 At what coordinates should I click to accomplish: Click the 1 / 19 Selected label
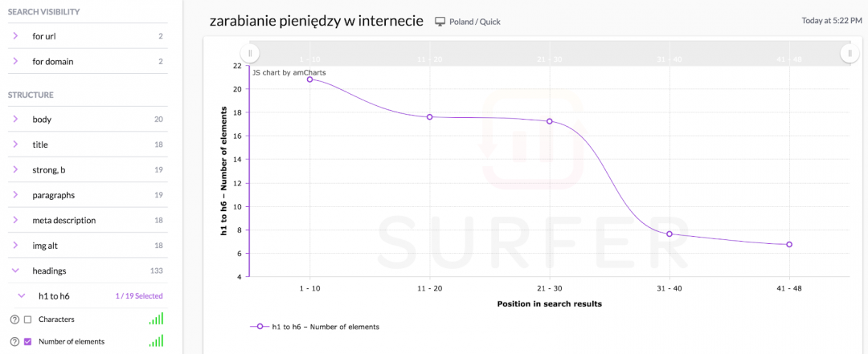coord(139,296)
